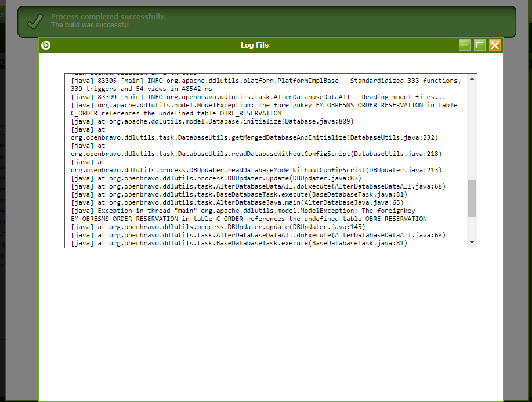Click line 'C_ORDER references the undefined table OBRE_RESERVATION'
This screenshot has height=402, width=532.
point(176,113)
